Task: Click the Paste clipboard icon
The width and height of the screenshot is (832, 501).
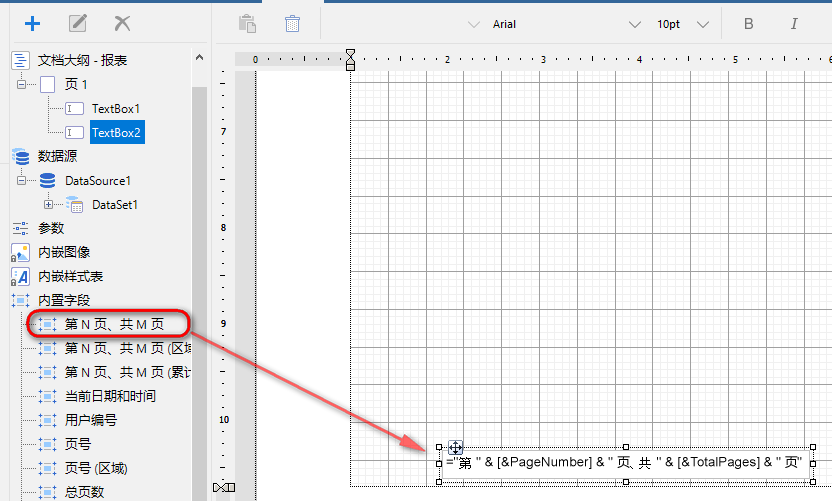Action: click(x=247, y=23)
